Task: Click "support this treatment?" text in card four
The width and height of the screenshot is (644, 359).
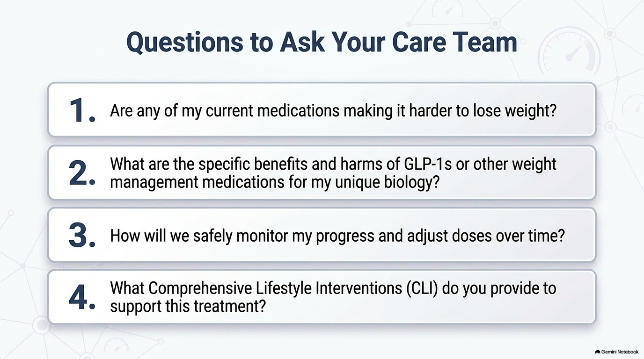Action: click(188, 307)
